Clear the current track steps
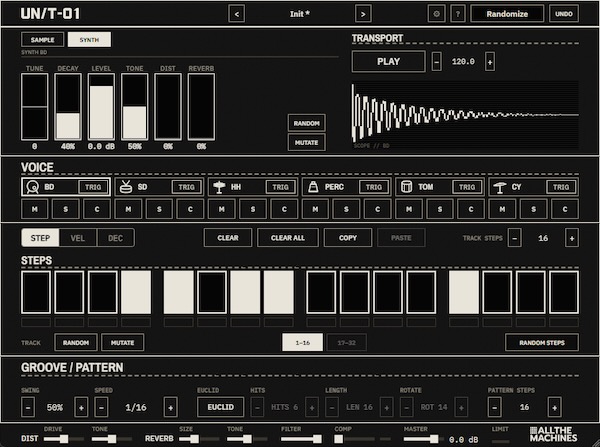The width and height of the screenshot is (600, 447). click(x=228, y=238)
